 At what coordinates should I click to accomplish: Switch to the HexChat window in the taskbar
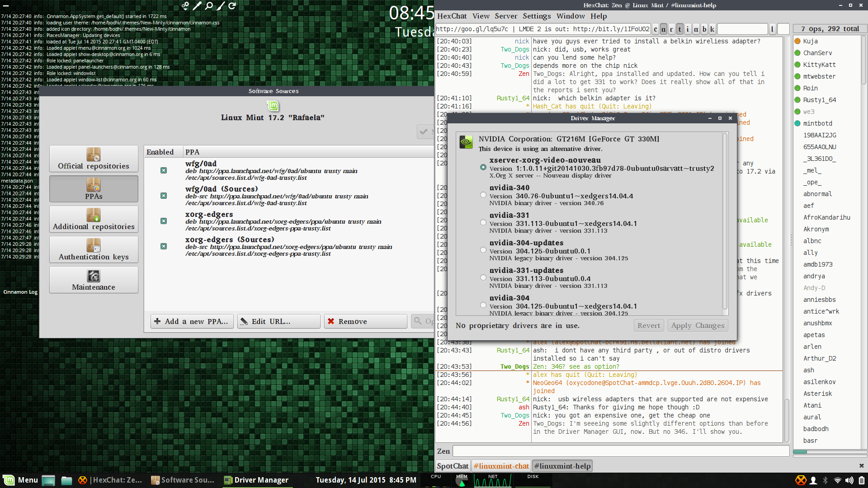(x=110, y=480)
